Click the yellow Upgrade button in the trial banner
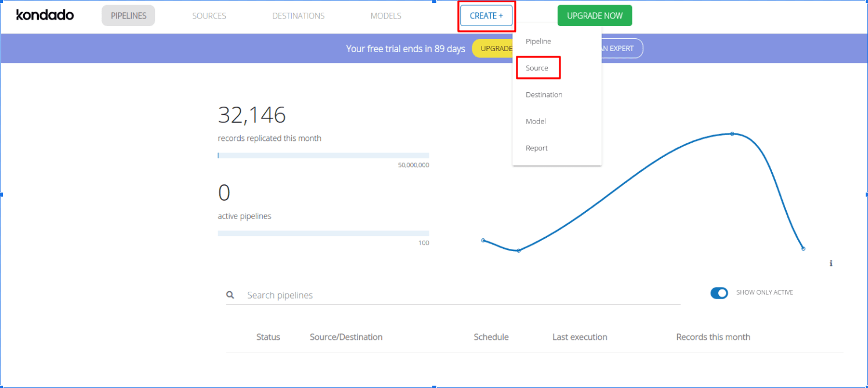 493,49
